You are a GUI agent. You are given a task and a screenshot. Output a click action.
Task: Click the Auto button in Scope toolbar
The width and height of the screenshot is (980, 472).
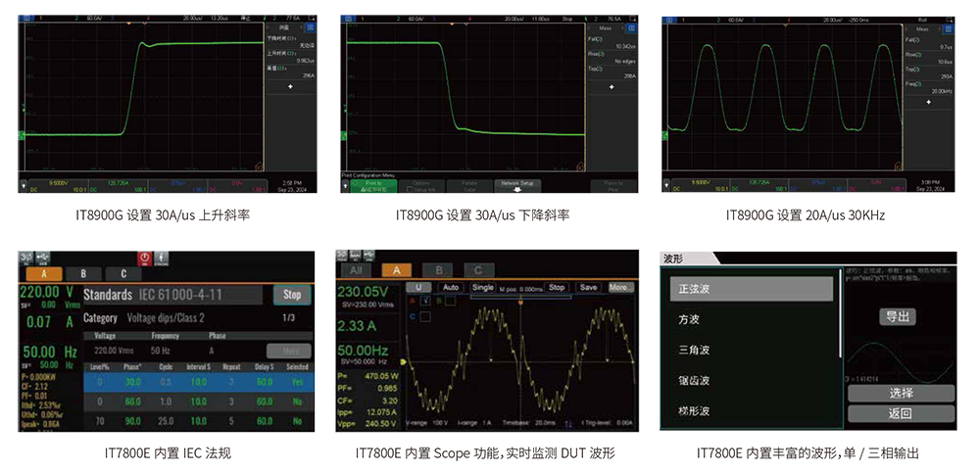point(451,287)
